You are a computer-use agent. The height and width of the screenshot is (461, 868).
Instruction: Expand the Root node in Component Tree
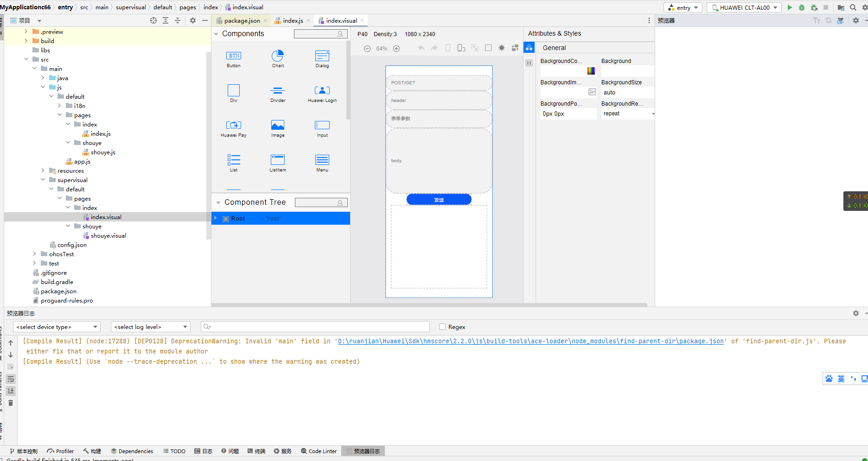216,218
